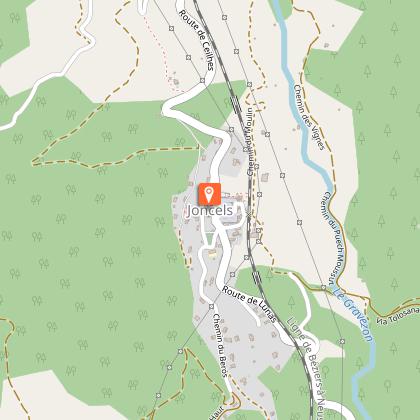
Task: Click the Route de Lunas road label
Action: [x=249, y=304]
